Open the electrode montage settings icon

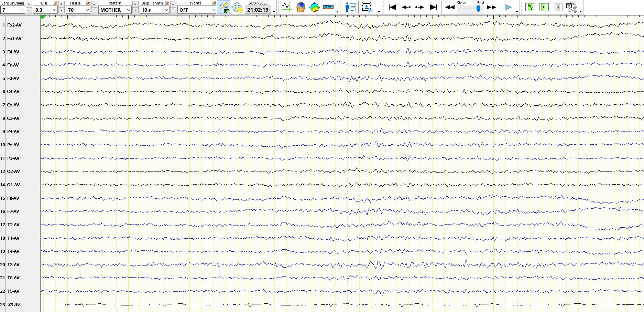coord(237,7)
